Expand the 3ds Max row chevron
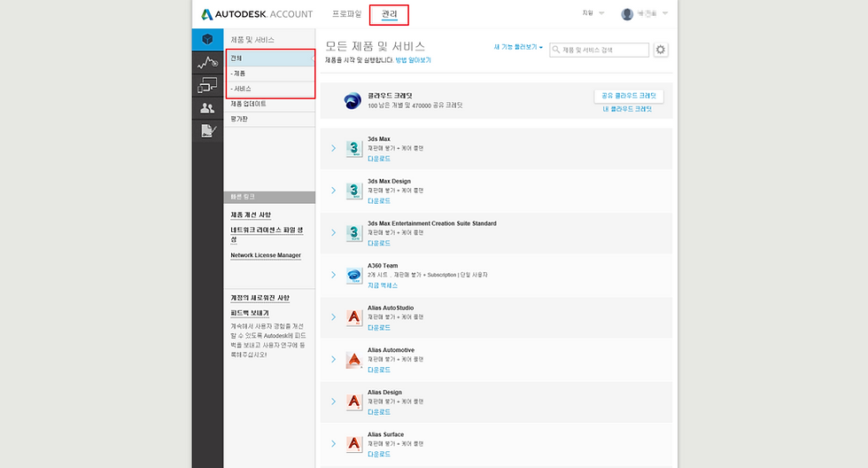This screenshot has height=468, width=868. pos(333,148)
